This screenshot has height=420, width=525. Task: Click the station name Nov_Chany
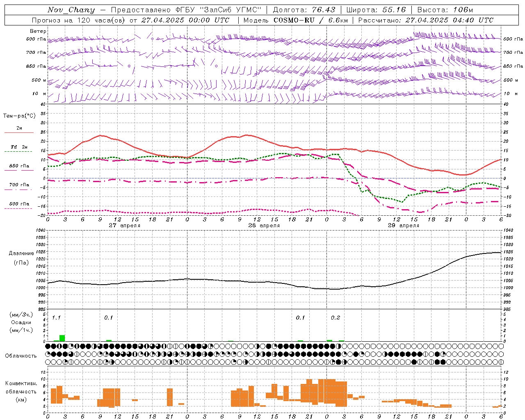(x=71, y=10)
